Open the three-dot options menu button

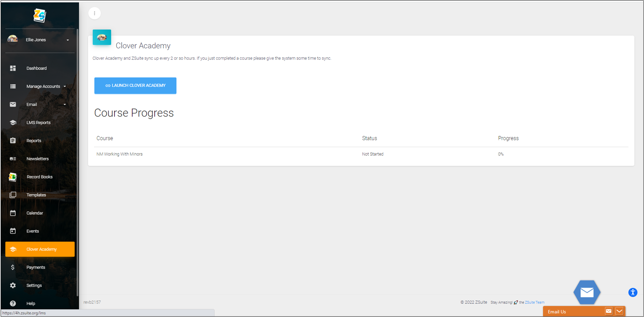94,13
